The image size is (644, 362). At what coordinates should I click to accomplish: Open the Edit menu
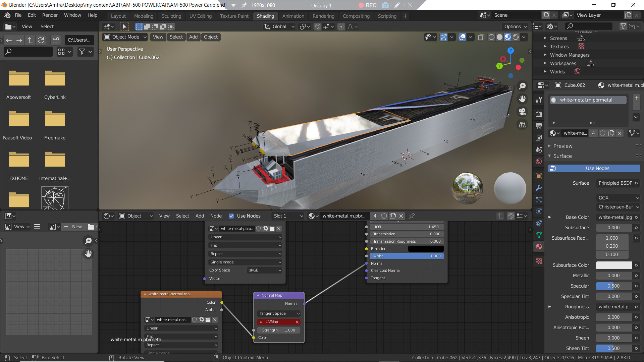(32, 15)
